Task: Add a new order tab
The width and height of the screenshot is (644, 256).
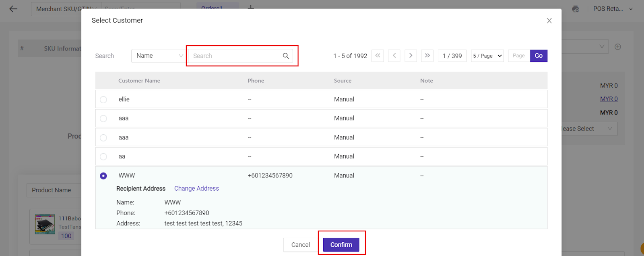Action: click(x=251, y=7)
